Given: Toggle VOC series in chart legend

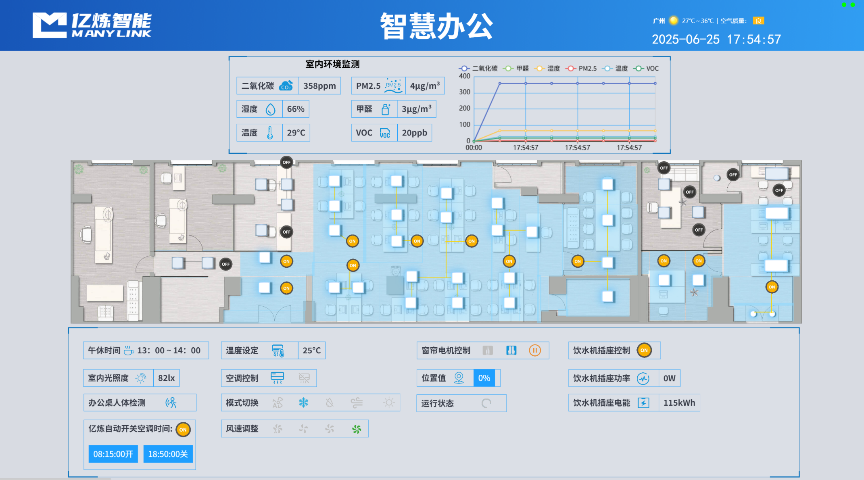Looking at the screenshot, I should click(646, 68).
